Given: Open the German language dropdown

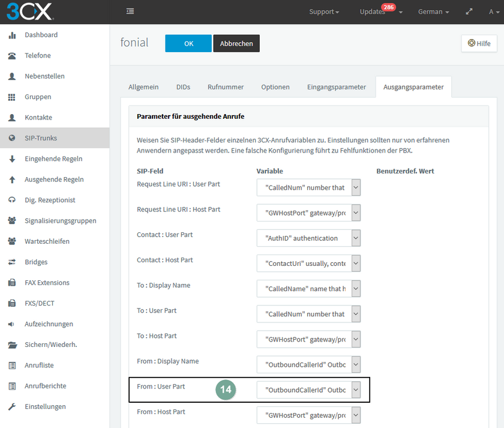Looking at the screenshot, I should (433, 11).
